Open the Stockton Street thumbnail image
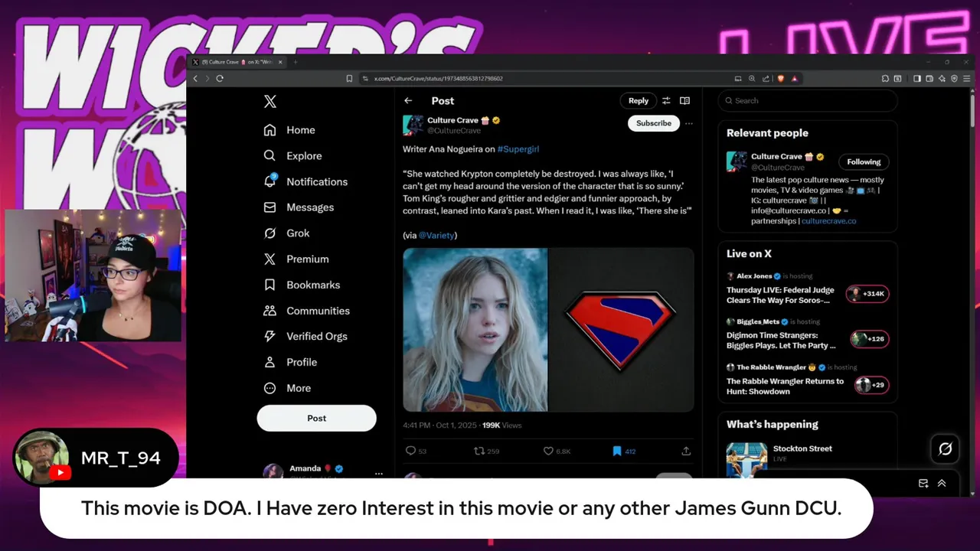The image size is (980, 551). click(x=746, y=459)
